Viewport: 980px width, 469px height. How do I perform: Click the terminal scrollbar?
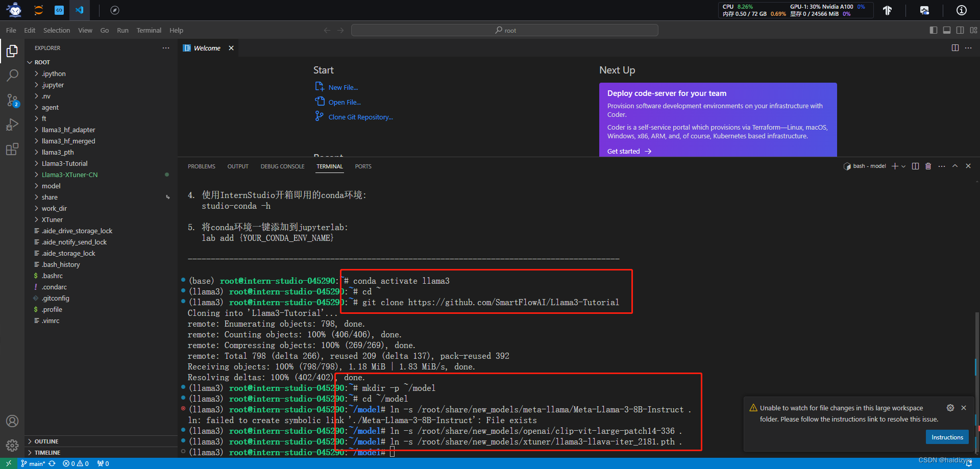[x=976, y=383]
